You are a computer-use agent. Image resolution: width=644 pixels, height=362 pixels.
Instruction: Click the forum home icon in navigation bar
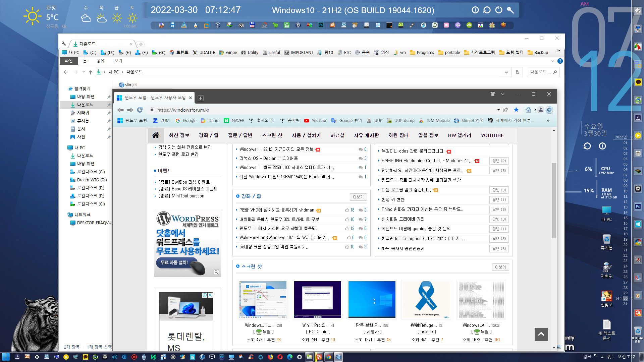156,135
